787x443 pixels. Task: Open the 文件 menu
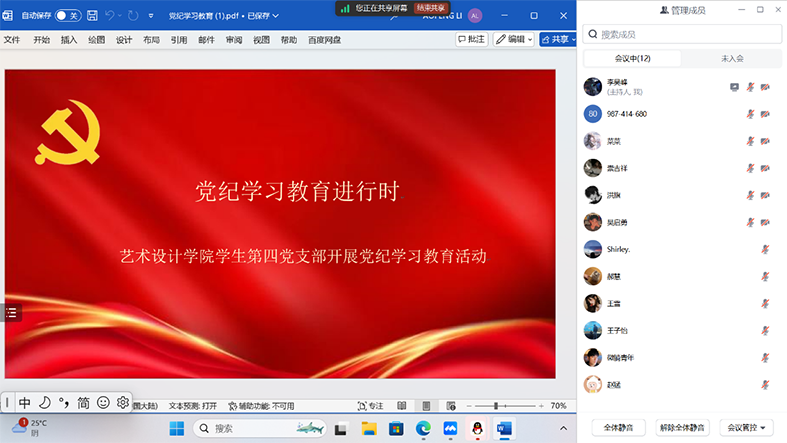click(12, 40)
